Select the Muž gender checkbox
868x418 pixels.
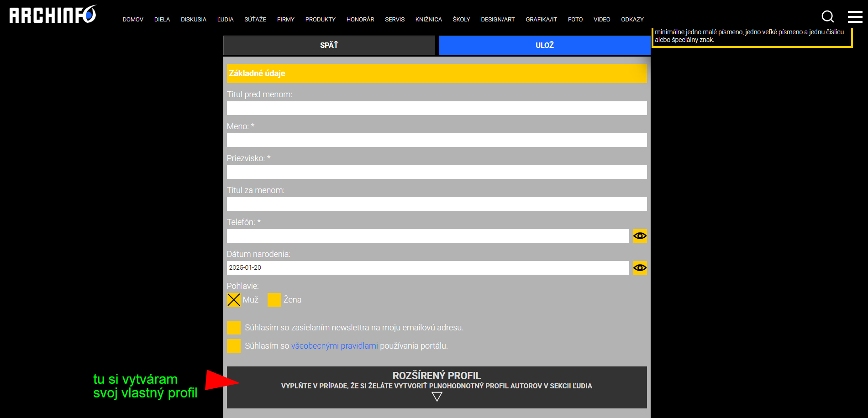(234, 300)
